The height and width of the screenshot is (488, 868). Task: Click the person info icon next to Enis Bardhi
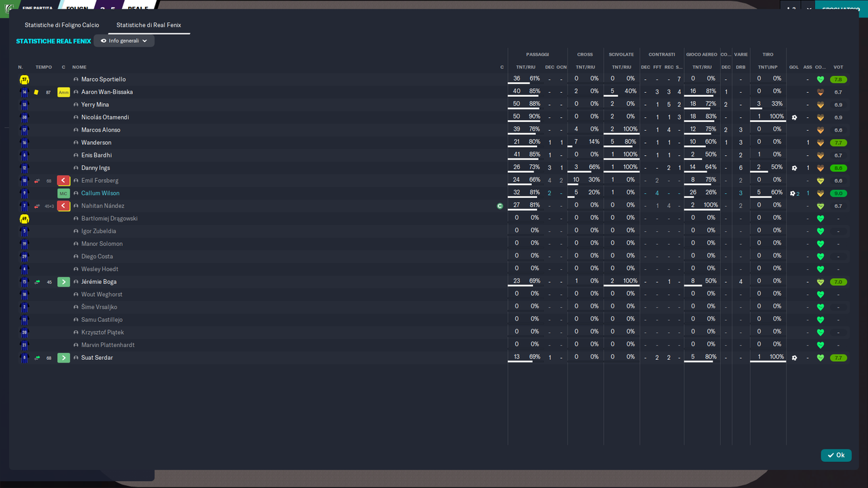tap(76, 155)
